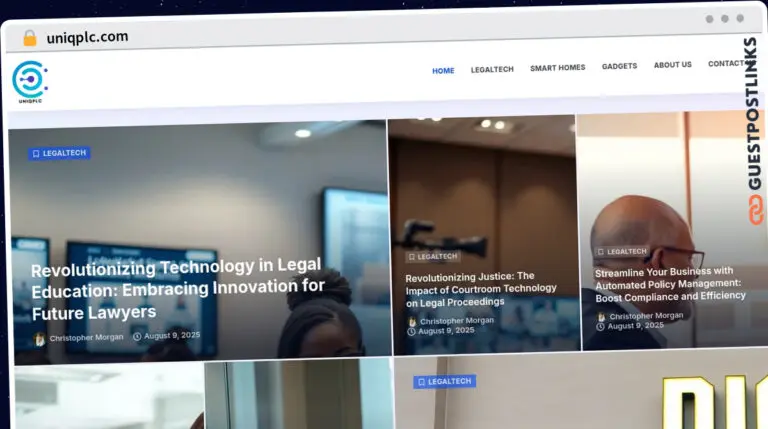The height and width of the screenshot is (429, 768).
Task: Click LEGALTECH tag on Policy Management article
Action: click(623, 252)
